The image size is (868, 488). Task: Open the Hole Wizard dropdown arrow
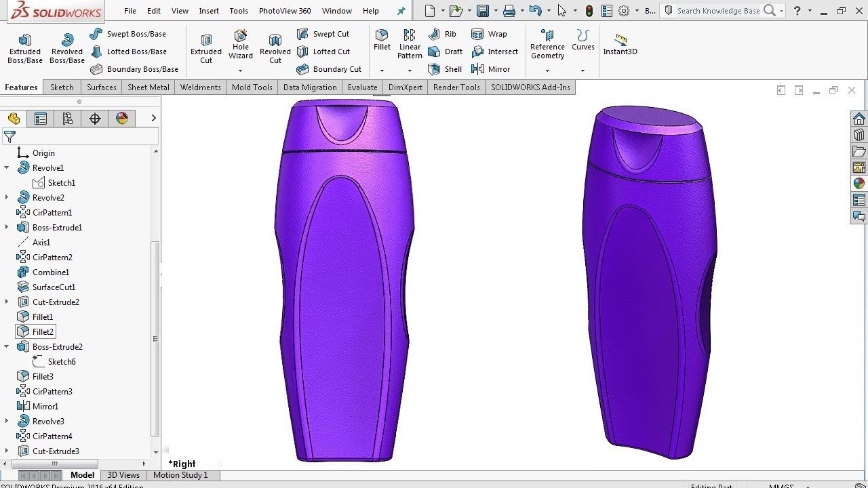click(241, 70)
